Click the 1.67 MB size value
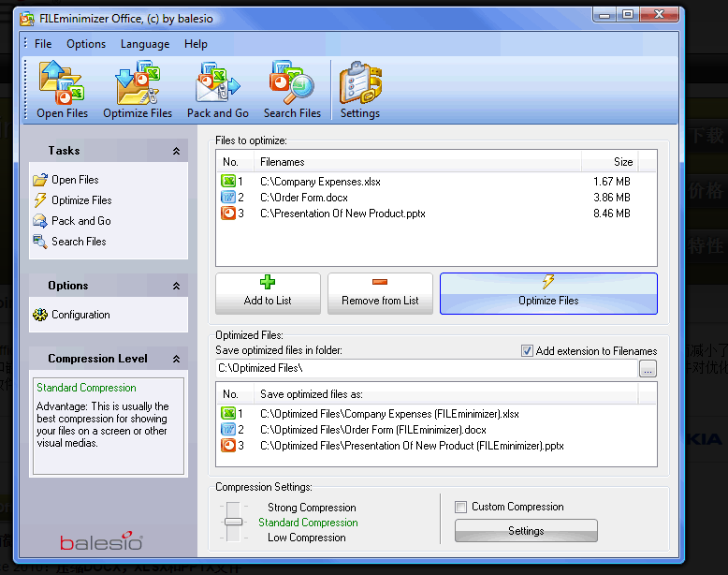The height and width of the screenshot is (575, 728). click(611, 182)
